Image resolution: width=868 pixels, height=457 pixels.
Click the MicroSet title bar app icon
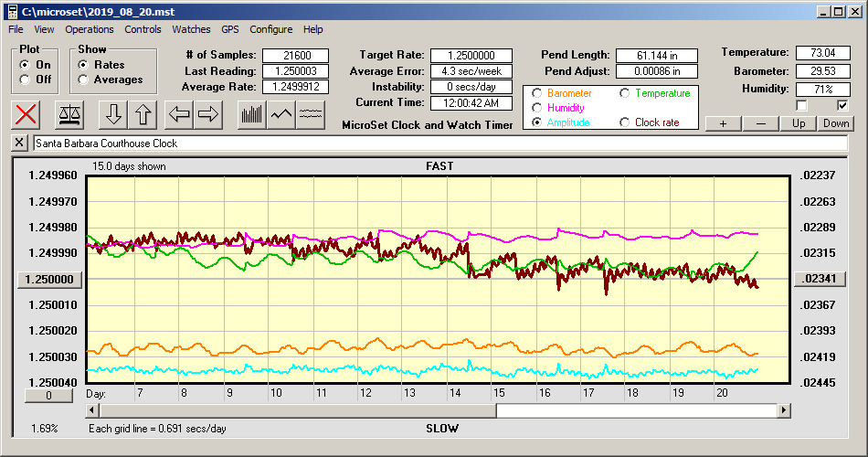pos(12,12)
